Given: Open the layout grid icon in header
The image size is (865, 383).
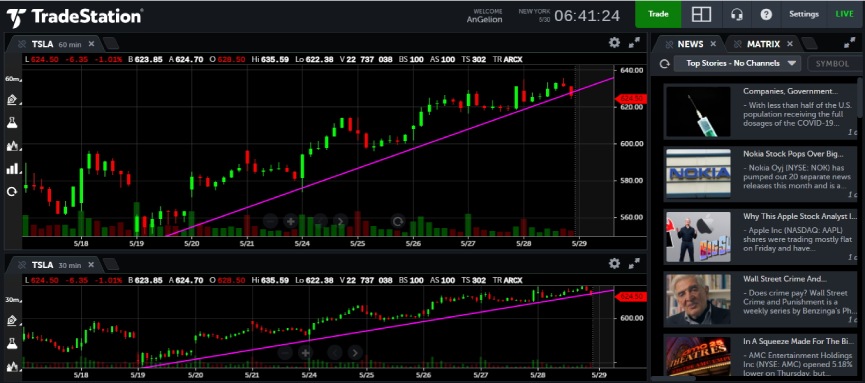Looking at the screenshot, I should click(x=701, y=14).
